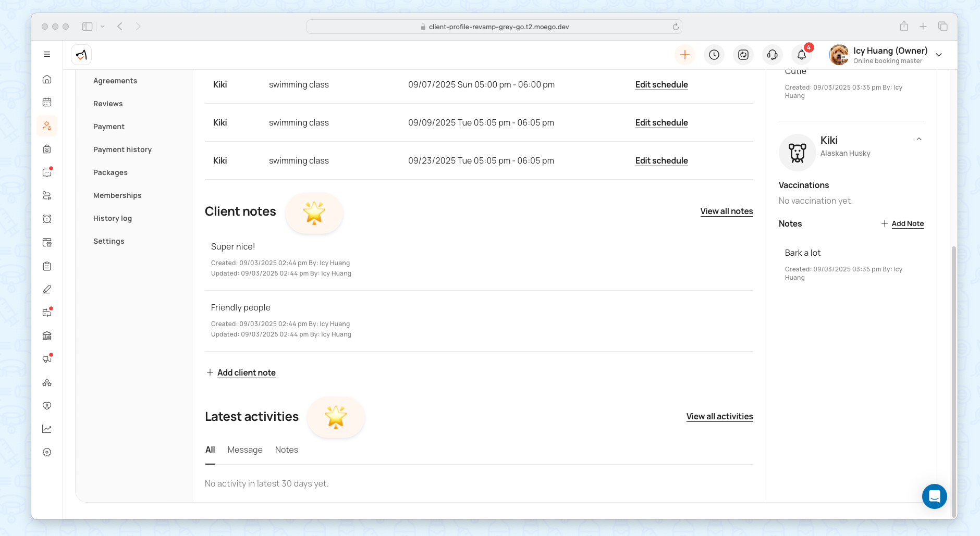Open Packages in the client menu
980x536 pixels.
click(111, 172)
